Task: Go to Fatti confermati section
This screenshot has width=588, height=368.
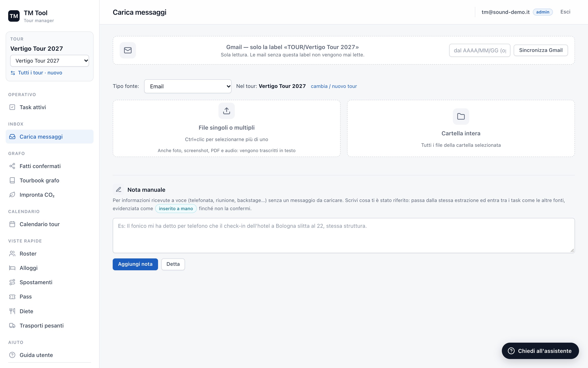Action: [50, 166]
